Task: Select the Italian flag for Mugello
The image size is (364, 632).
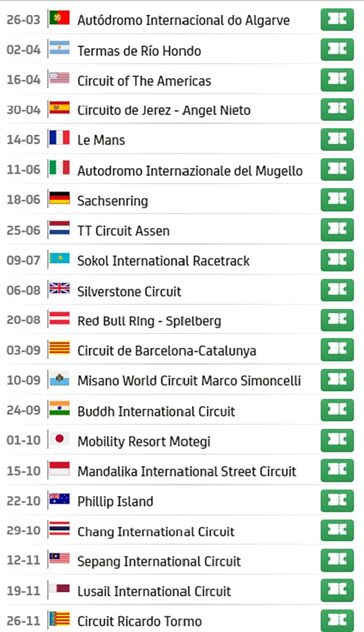Action: (x=60, y=170)
